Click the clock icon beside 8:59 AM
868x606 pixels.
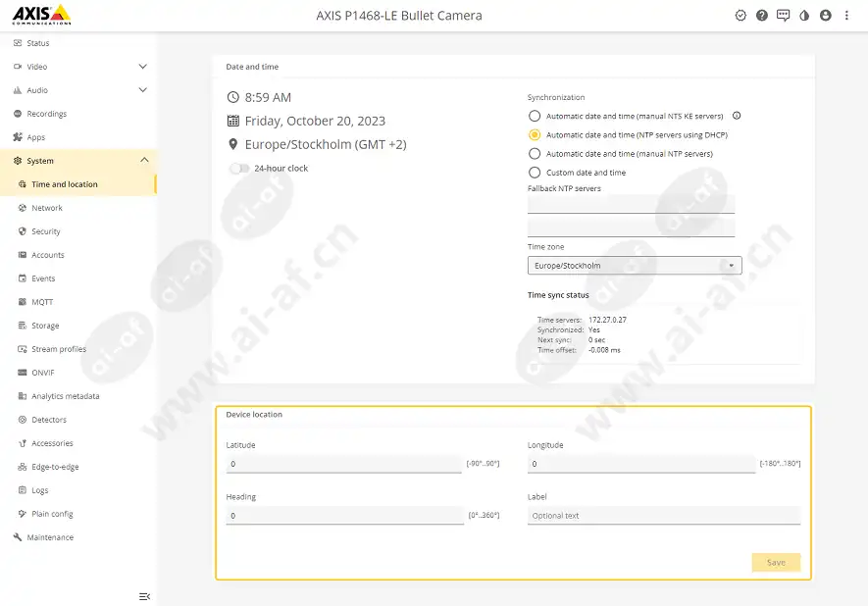pyautogui.click(x=233, y=97)
